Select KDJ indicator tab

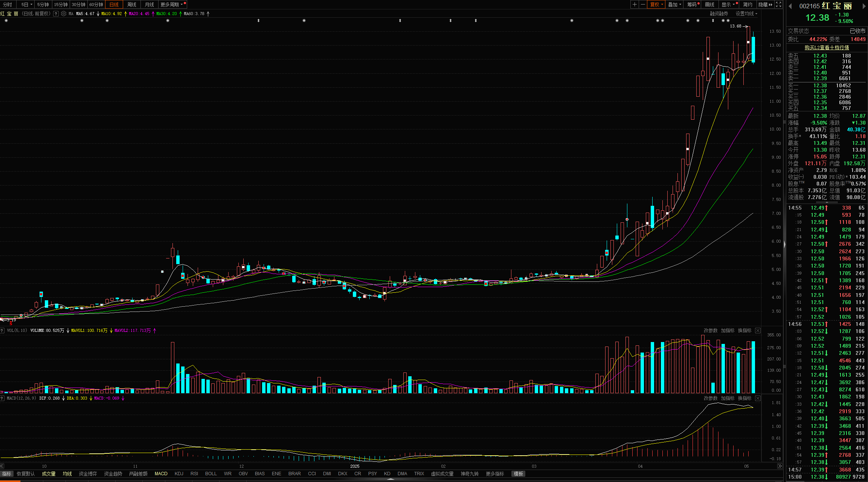[x=179, y=474]
